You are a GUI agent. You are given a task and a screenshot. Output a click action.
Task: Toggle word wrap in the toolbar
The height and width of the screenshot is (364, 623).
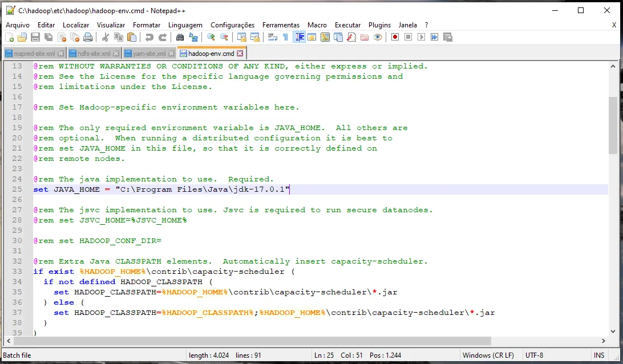[272, 38]
